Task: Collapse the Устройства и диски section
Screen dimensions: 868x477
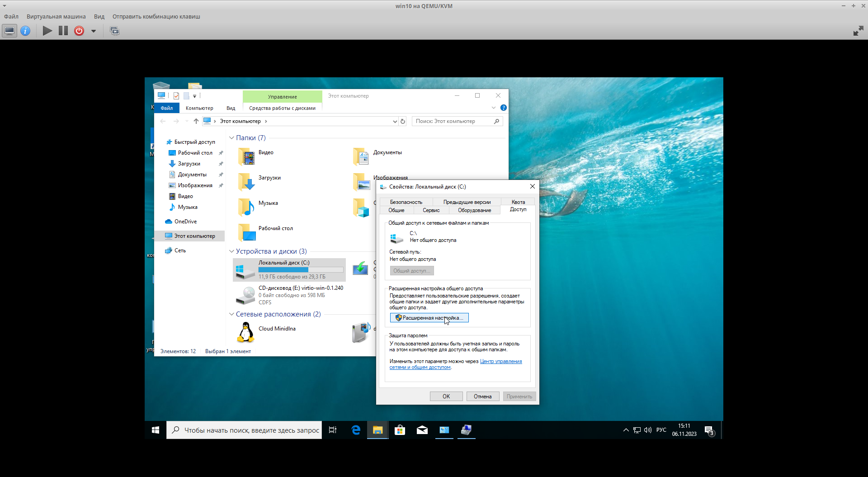Action: (231, 251)
